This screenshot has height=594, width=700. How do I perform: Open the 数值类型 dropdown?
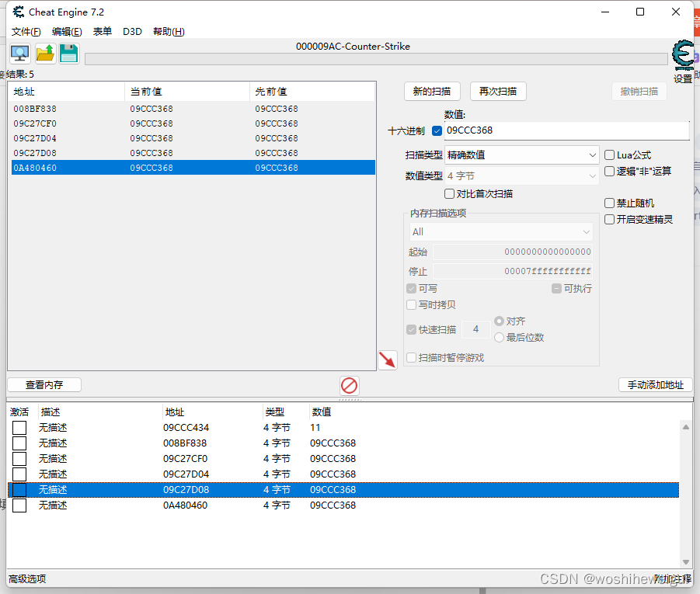click(x=522, y=176)
